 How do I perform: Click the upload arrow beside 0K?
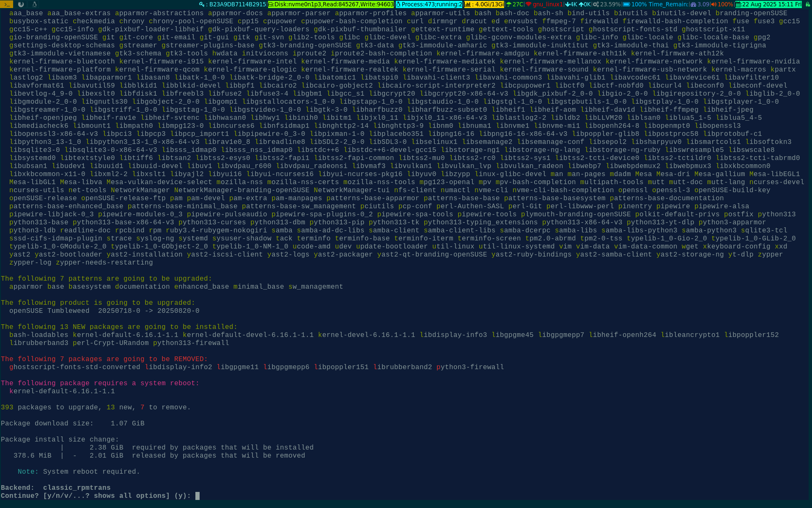pyautogui.click(x=581, y=4)
